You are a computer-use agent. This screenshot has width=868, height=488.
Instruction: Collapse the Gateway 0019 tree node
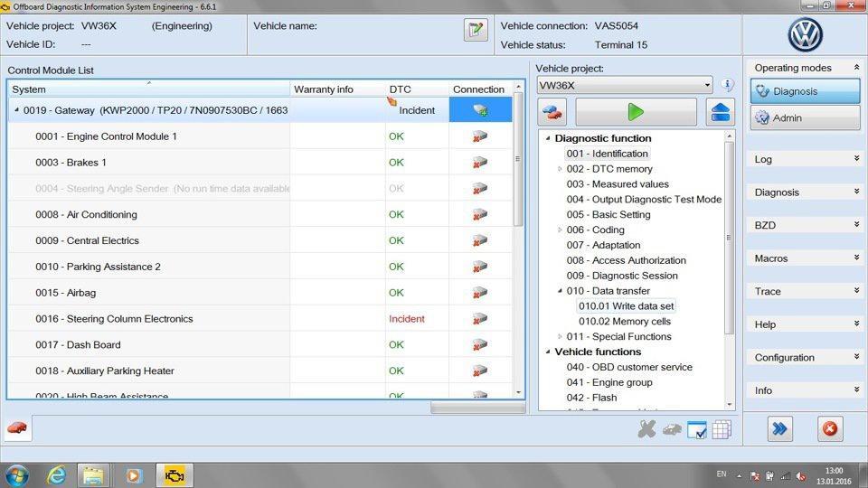(16, 110)
